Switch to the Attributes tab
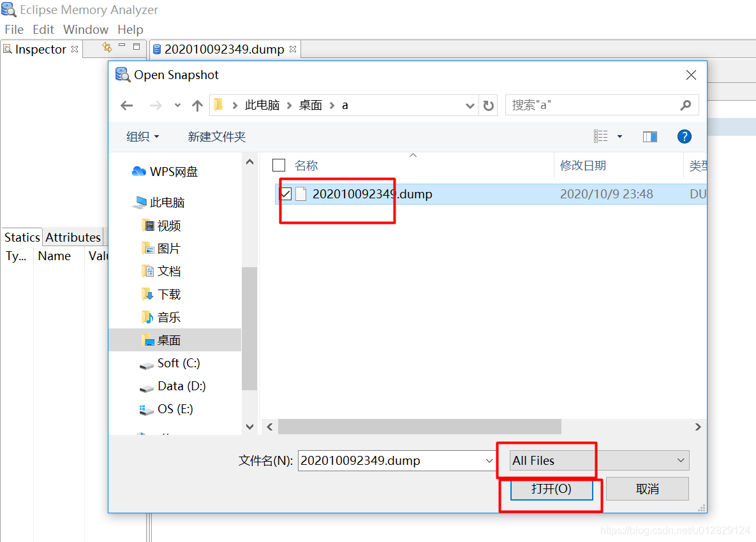Image resolution: width=756 pixels, height=542 pixels. click(73, 237)
